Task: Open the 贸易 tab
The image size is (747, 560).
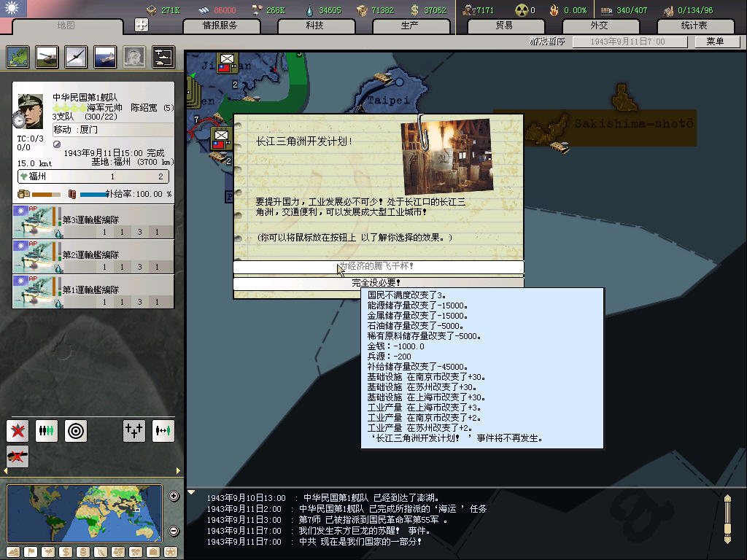Action: [505, 26]
